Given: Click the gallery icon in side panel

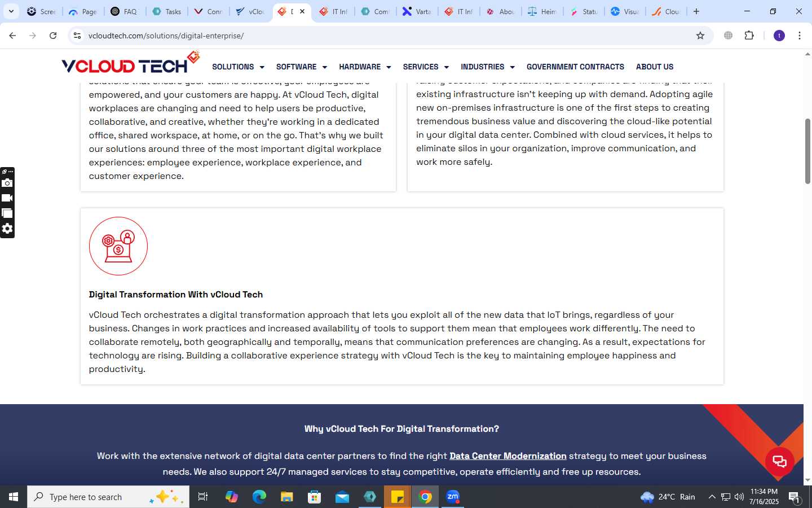Looking at the screenshot, I should (7, 213).
